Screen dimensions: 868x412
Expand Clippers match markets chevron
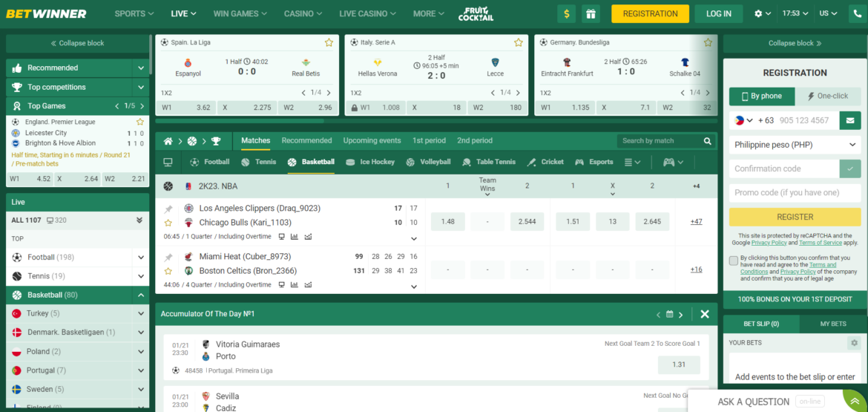coord(413,239)
